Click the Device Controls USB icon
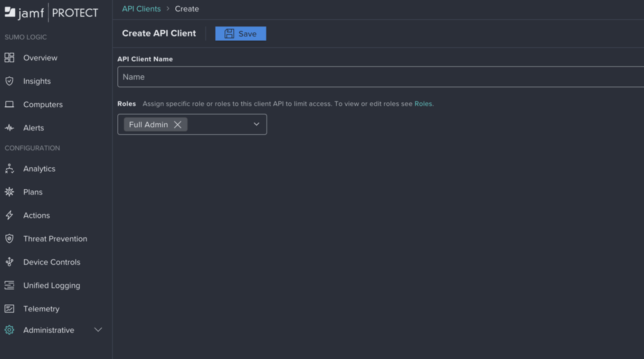Image resolution: width=644 pixels, height=359 pixels. (x=10, y=262)
